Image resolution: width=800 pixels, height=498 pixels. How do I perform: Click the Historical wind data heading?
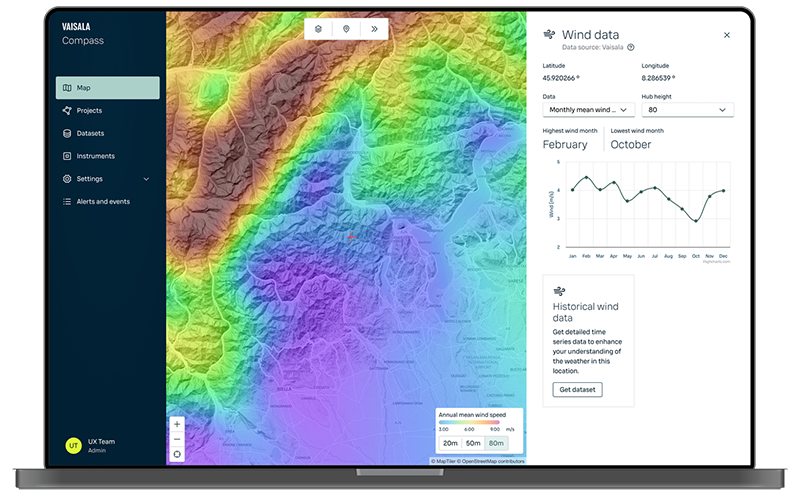586,312
